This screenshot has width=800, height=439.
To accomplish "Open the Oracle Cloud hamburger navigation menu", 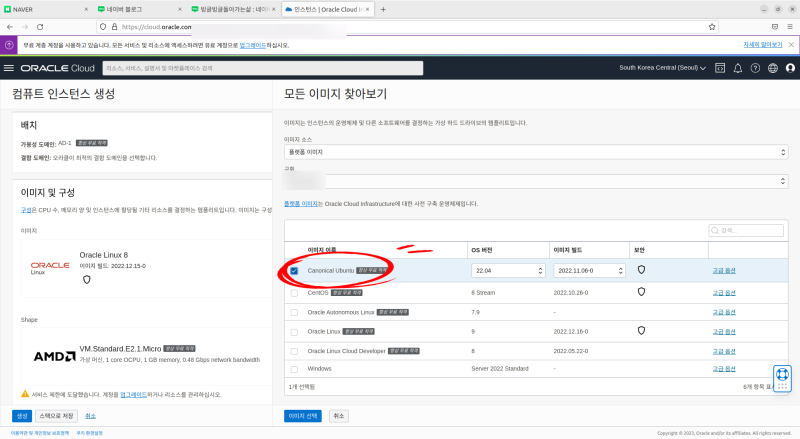I will click(x=9, y=68).
